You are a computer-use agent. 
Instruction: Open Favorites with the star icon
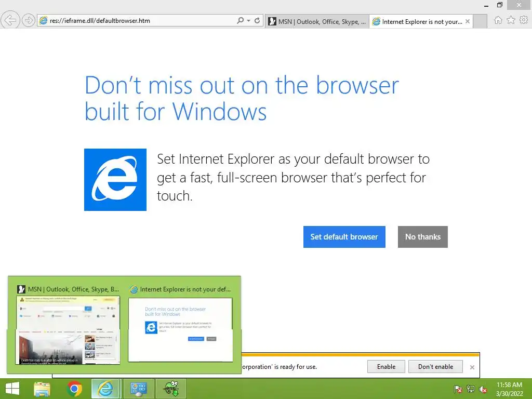[511, 20]
